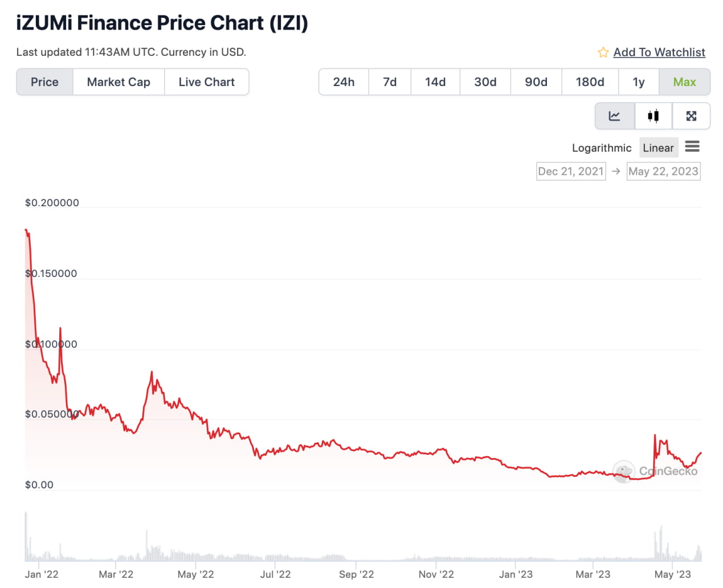Click the CoinGecko watermark logo
Viewport: 723px width, 588px height.
[x=623, y=471]
